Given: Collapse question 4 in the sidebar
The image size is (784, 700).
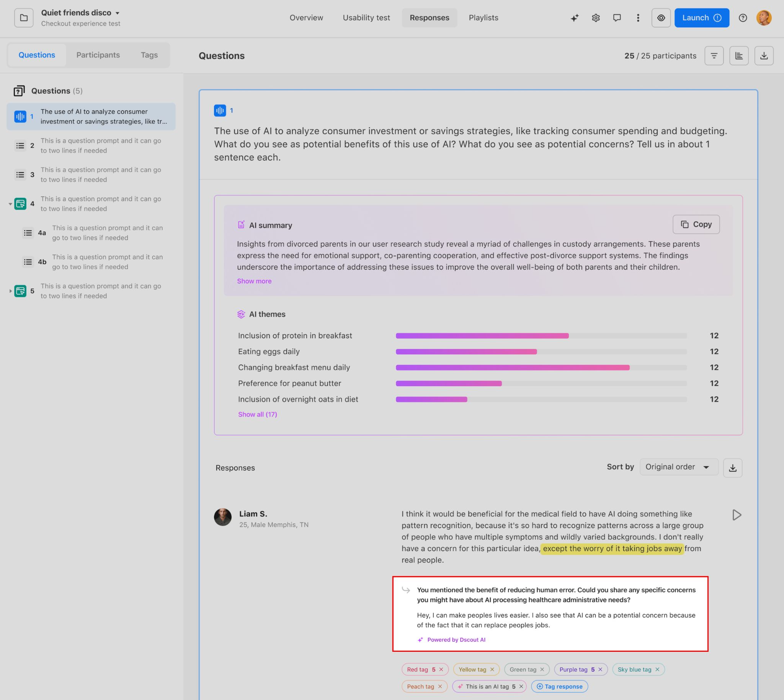Looking at the screenshot, I should coord(10,204).
